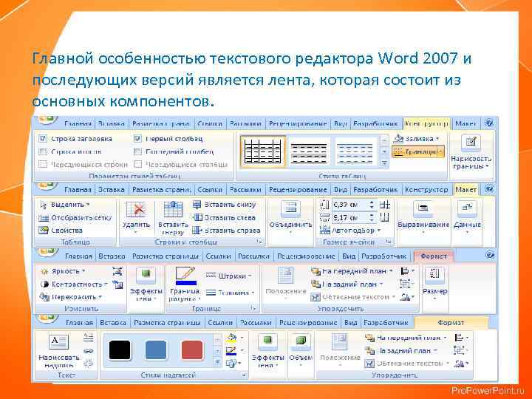Screen dimensions: 532x399
Task: Click the shape outline pencil icon
Action: [231, 350]
